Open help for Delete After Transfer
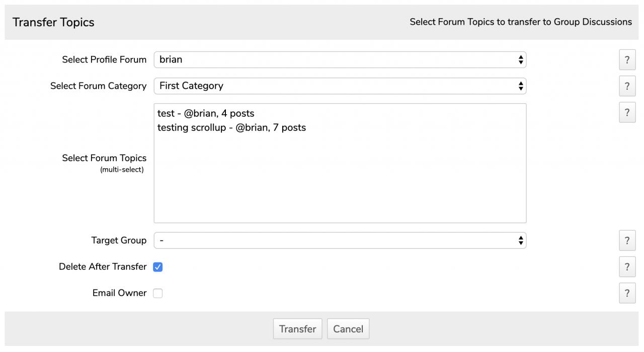The image size is (644, 352). point(627,267)
